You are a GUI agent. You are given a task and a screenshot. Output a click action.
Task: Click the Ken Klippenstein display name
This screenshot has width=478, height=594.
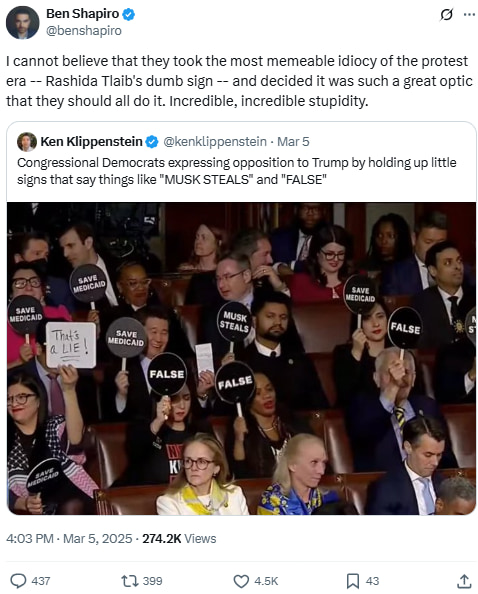click(x=91, y=142)
